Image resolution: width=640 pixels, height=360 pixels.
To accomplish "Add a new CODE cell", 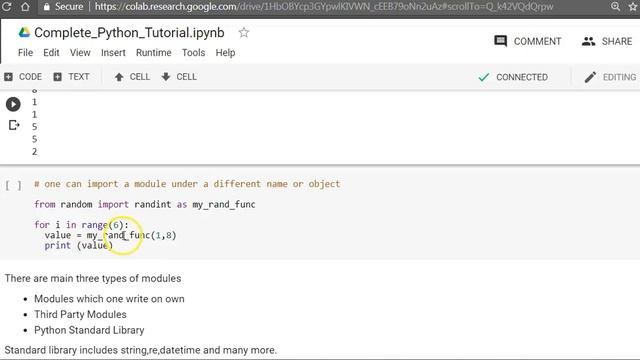I will [23, 77].
